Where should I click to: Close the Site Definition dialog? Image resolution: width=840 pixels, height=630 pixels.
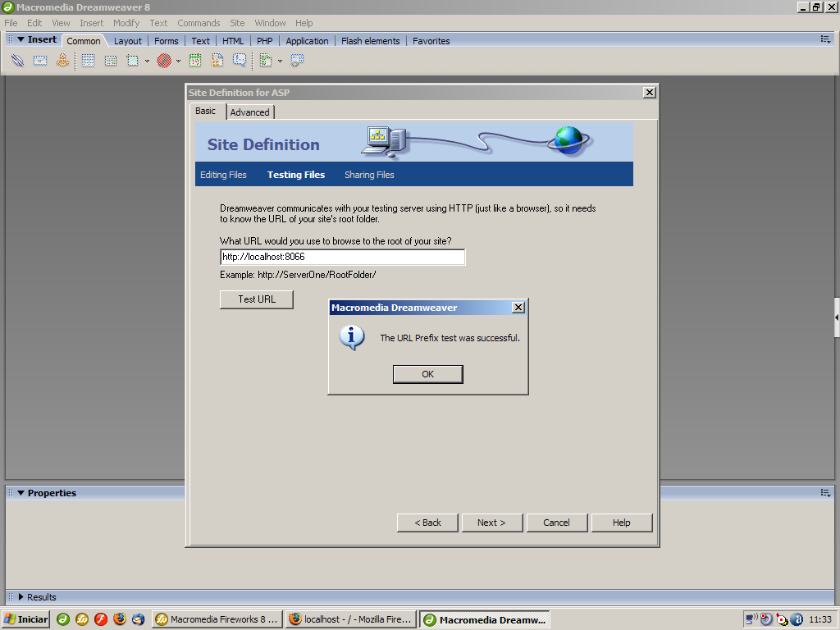pyautogui.click(x=650, y=92)
